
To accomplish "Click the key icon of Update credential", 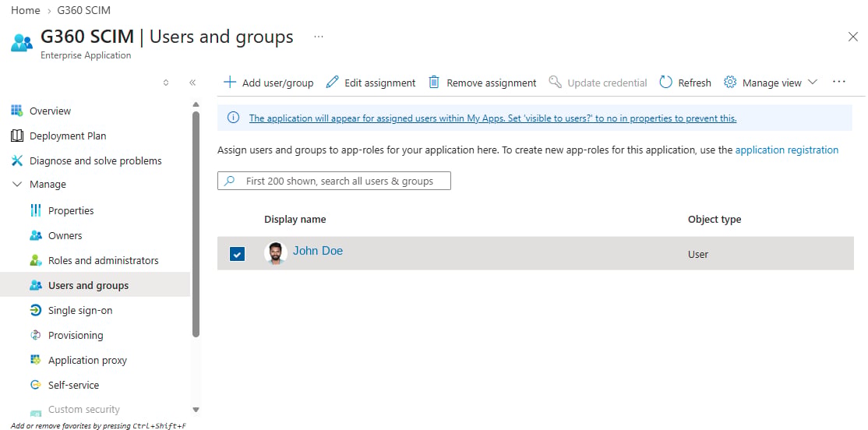I will point(555,82).
